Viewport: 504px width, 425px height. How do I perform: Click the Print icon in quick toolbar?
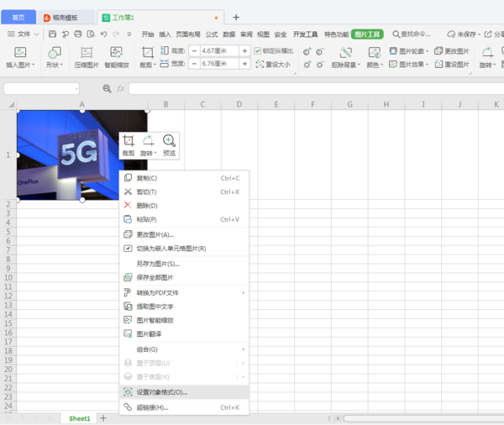(x=78, y=34)
